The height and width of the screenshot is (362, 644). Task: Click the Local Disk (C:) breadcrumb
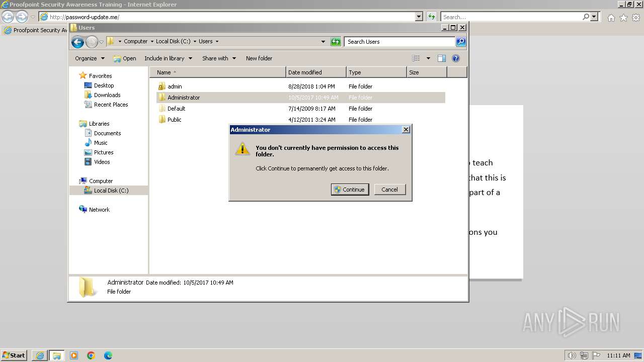(x=173, y=42)
